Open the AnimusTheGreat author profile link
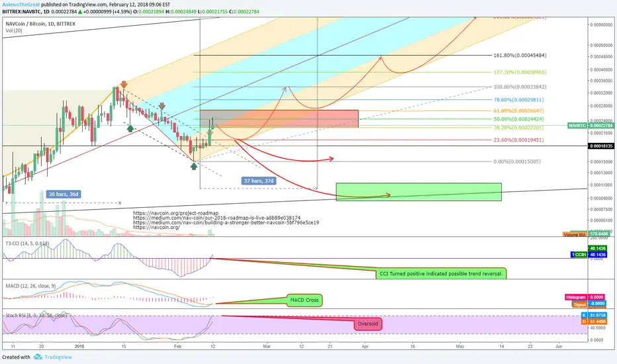Screen dimensions: 617x364 pos(21,5)
